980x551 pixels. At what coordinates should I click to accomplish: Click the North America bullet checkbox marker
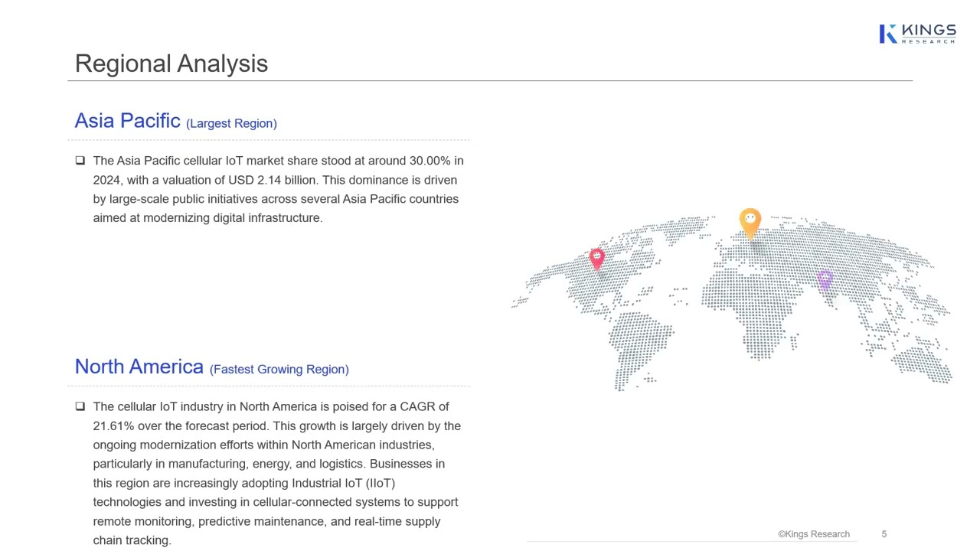click(x=80, y=406)
